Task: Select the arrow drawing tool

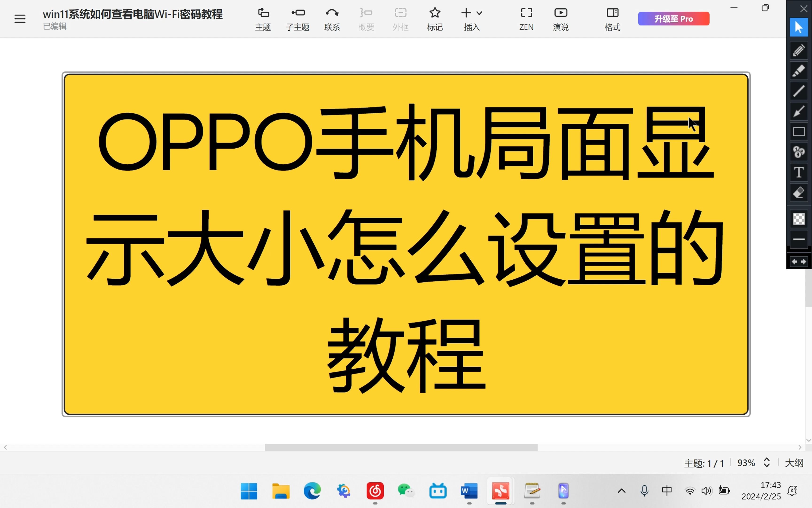Action: tap(799, 111)
